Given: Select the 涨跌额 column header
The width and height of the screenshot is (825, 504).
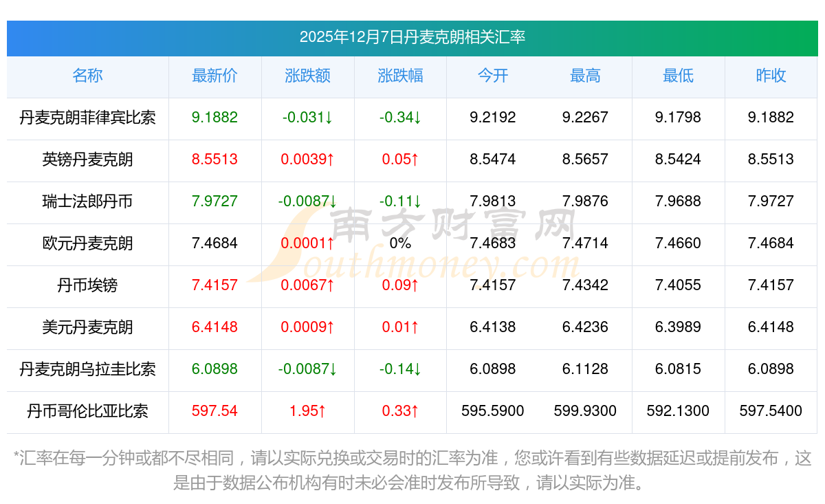Looking at the screenshot, I should pos(307,76).
